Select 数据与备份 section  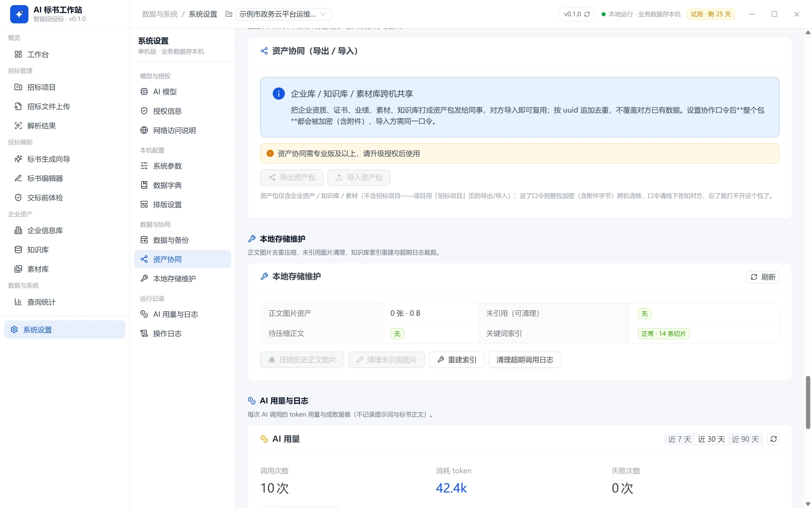[x=182, y=240]
